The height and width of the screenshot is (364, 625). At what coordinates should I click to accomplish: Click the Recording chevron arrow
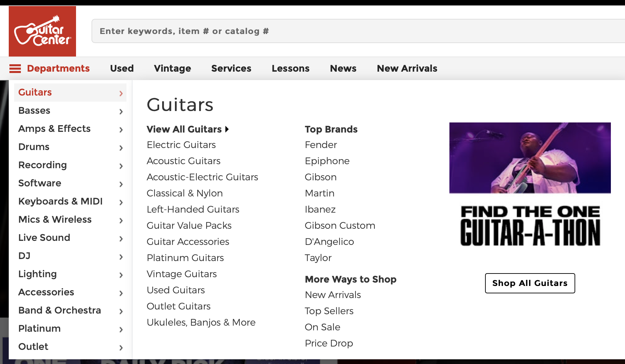coord(121,166)
